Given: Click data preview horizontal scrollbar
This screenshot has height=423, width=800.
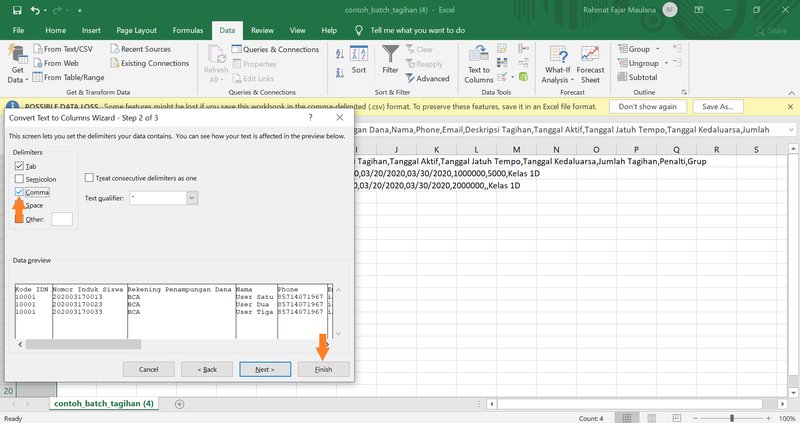Looking at the screenshot, I should (83, 344).
